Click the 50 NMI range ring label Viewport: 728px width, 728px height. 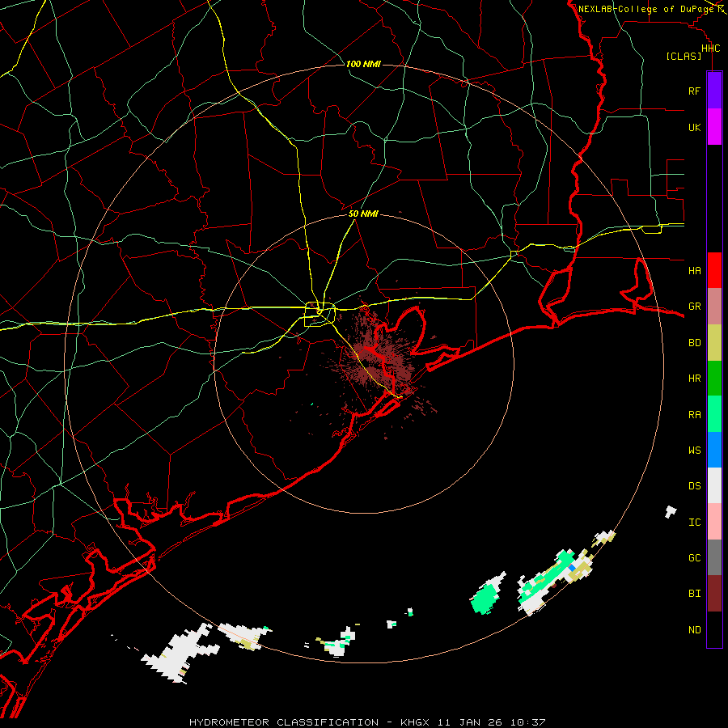click(363, 214)
